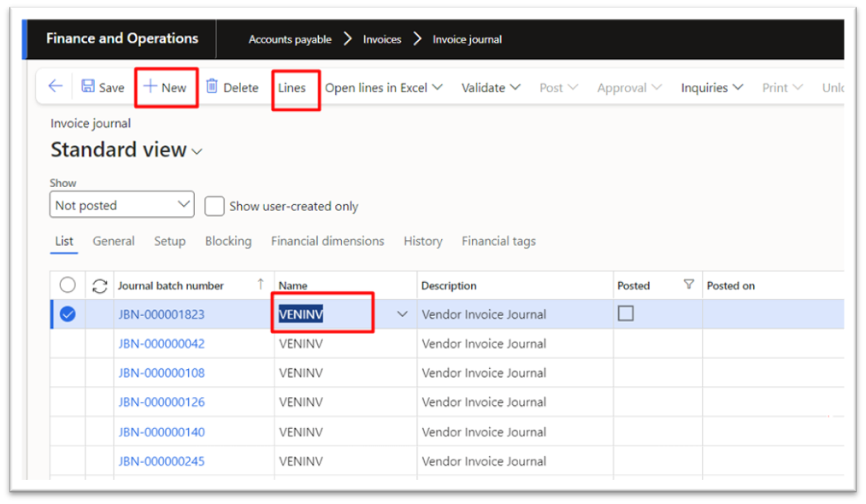Switch to the List tab
The width and height of the screenshot is (866, 504).
[x=64, y=241]
